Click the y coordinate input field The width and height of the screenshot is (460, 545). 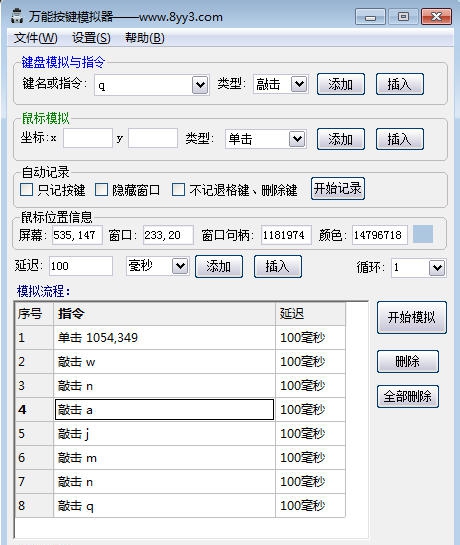click(x=153, y=138)
